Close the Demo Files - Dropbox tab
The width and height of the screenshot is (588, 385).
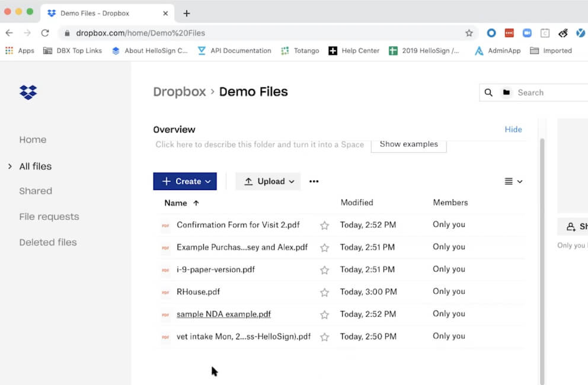(x=165, y=14)
